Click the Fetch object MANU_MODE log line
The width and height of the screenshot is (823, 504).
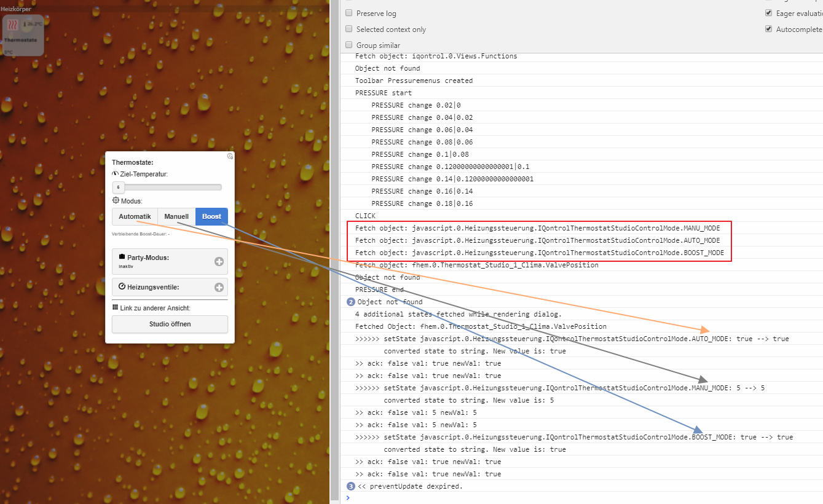(x=537, y=228)
